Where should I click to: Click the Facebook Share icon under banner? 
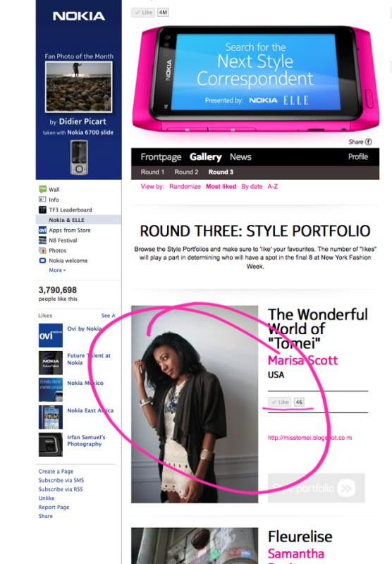click(368, 142)
